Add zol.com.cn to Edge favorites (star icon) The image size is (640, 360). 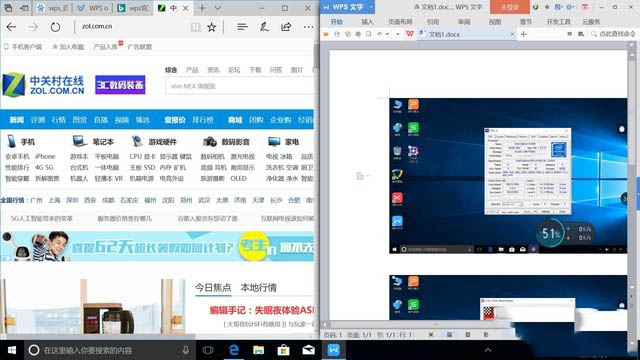click(x=211, y=27)
